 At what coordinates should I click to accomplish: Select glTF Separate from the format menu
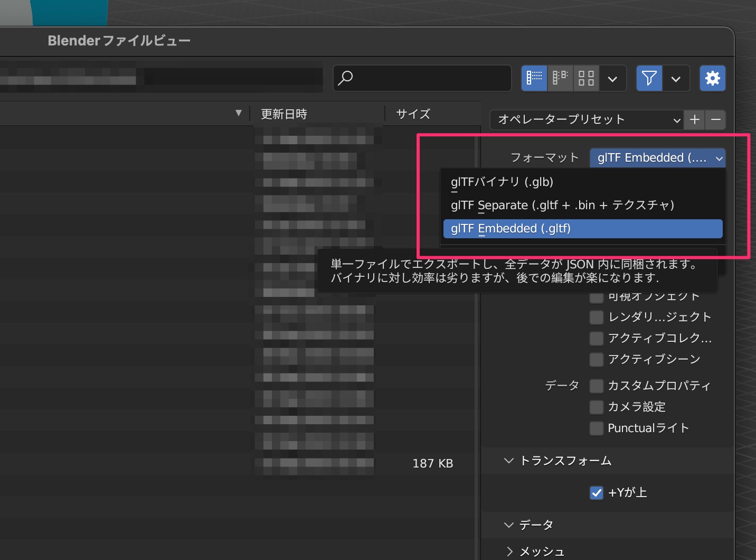pos(562,205)
